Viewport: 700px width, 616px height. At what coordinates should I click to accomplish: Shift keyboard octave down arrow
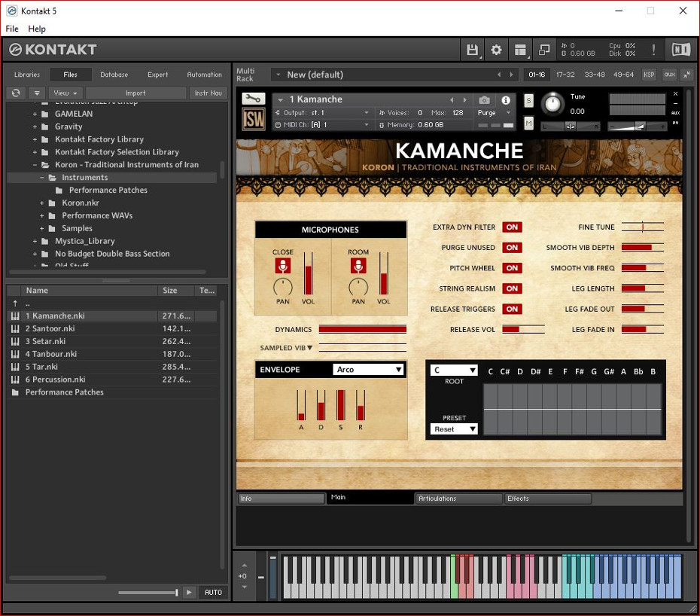(x=244, y=587)
